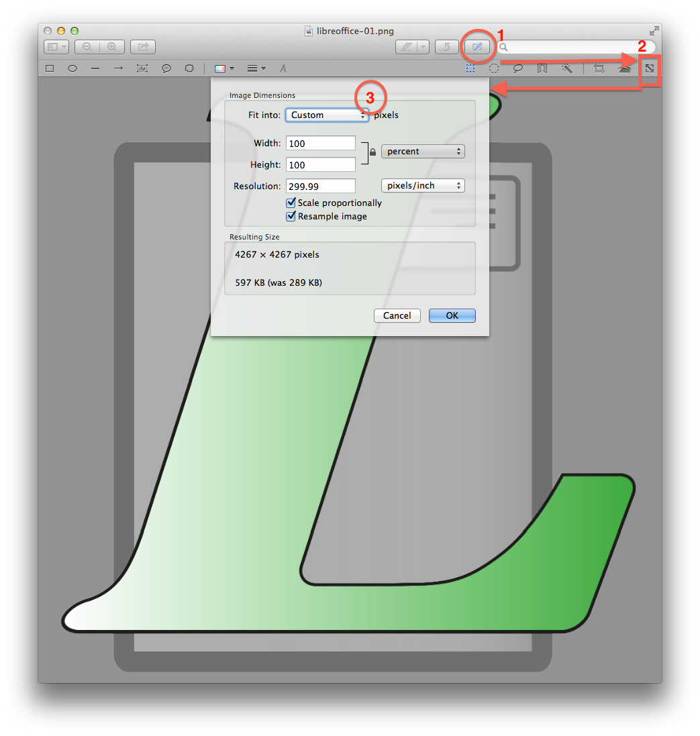Open the pixels/inch resolution dropdown

tap(423, 185)
